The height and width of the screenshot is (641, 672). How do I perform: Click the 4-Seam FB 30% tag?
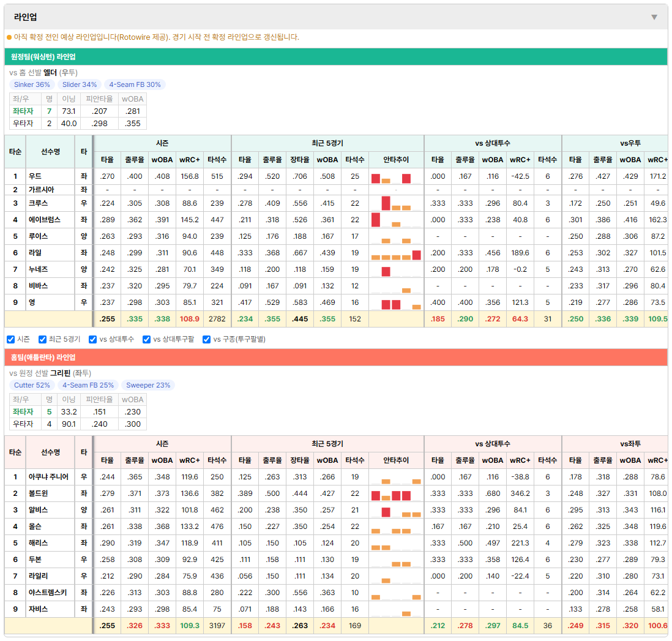[135, 84]
